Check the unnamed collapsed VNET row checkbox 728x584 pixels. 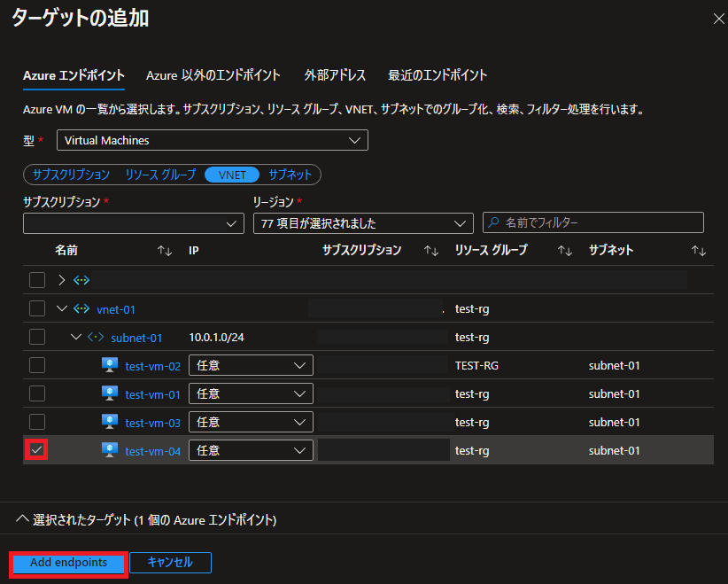pos(37,280)
